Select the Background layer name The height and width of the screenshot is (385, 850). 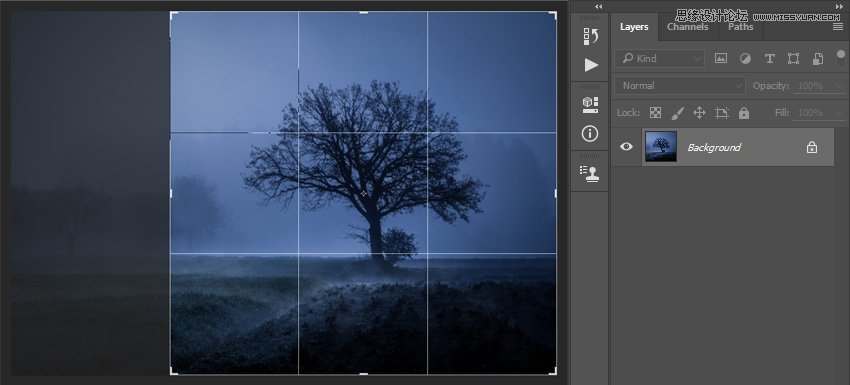pyautogui.click(x=714, y=147)
